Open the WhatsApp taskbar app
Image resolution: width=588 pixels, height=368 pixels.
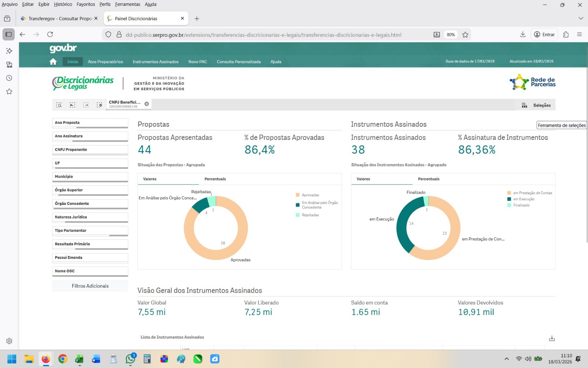[130, 359]
